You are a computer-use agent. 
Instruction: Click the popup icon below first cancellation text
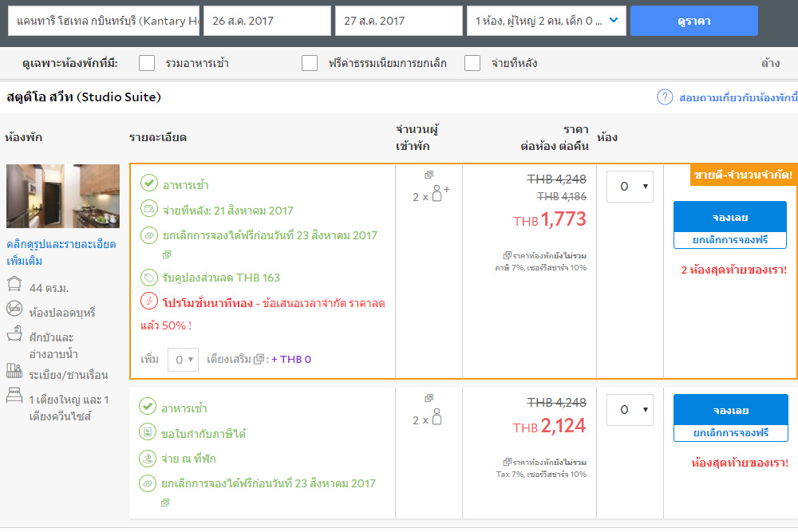coord(166,255)
